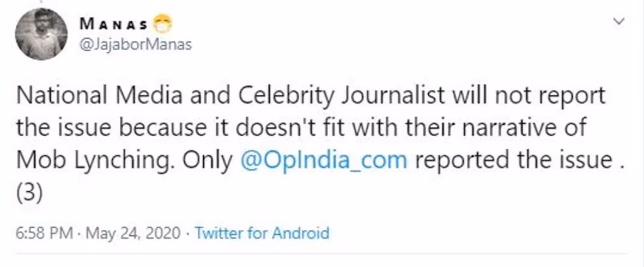Viewport: 644px width, 267px height.
Task: Follow the @OpIndia_com mention link
Action: pyautogui.click(x=324, y=160)
